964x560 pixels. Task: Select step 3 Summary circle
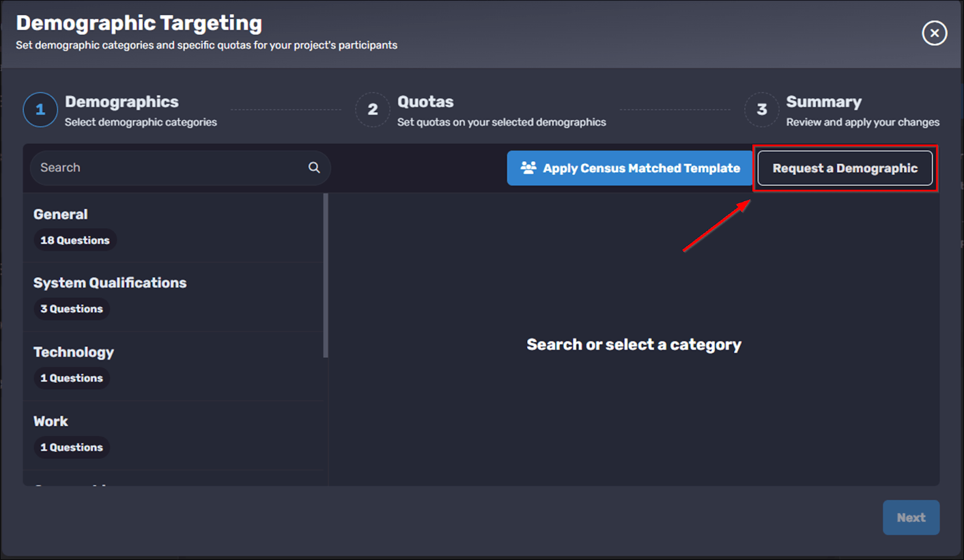[x=762, y=110]
